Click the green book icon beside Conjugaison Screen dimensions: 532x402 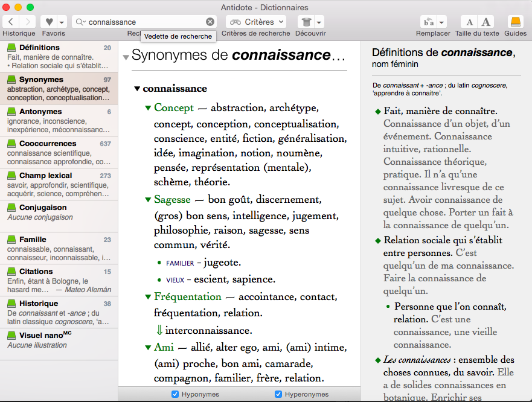tap(11, 207)
